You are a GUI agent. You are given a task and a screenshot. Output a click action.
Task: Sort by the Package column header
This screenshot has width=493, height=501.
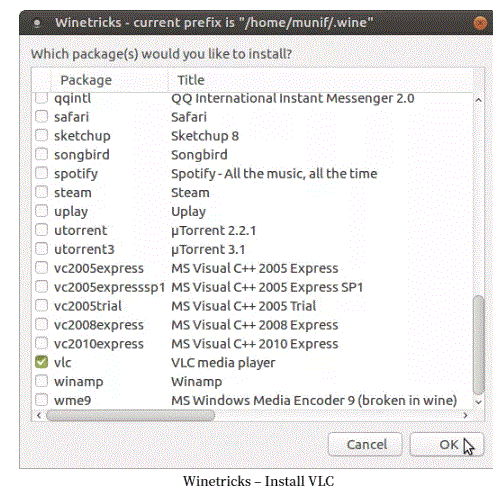pos(109,80)
